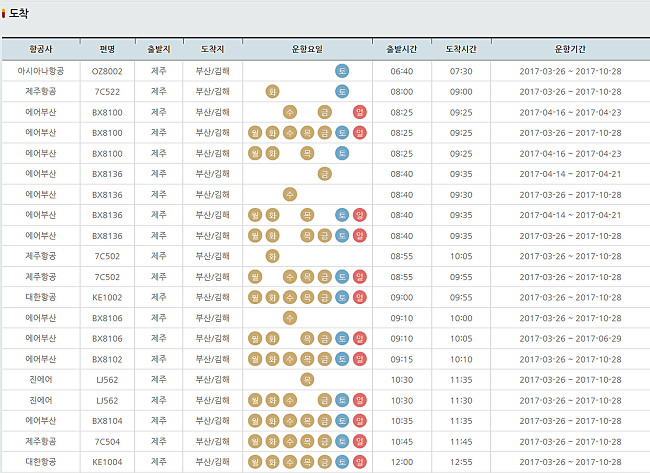The image size is (650, 473).
Task: Click the 도착 section title
Action: 19,13
